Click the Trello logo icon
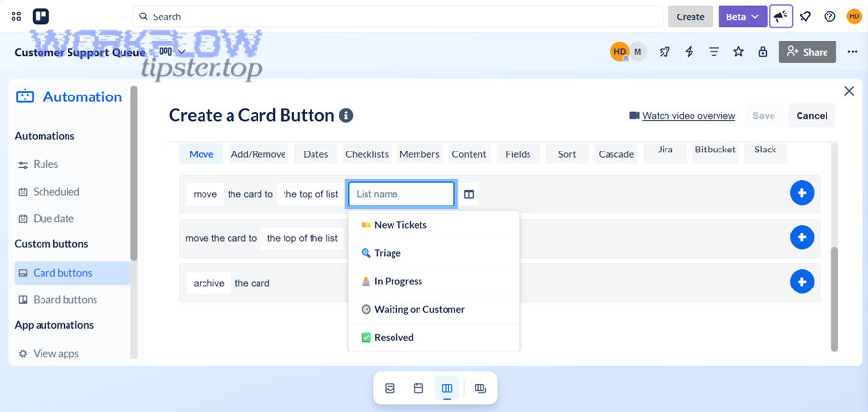Image resolution: width=868 pixels, height=412 pixels. 41,16
